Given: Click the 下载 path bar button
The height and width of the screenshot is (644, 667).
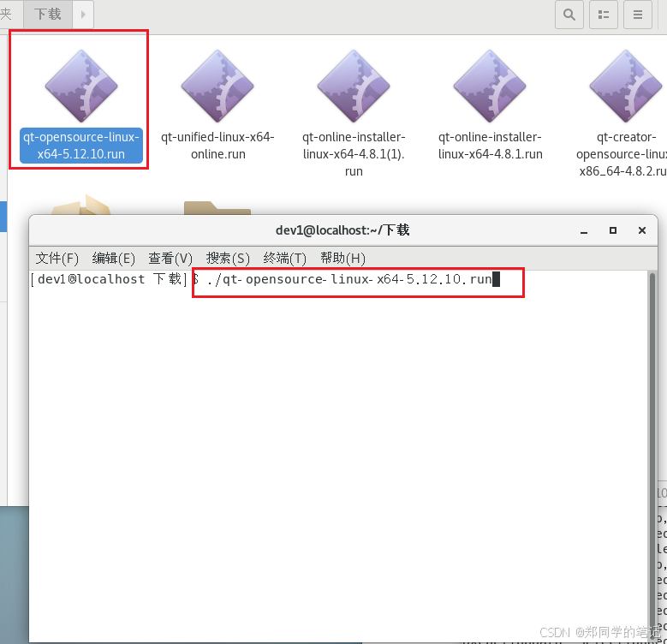Looking at the screenshot, I should (x=48, y=14).
